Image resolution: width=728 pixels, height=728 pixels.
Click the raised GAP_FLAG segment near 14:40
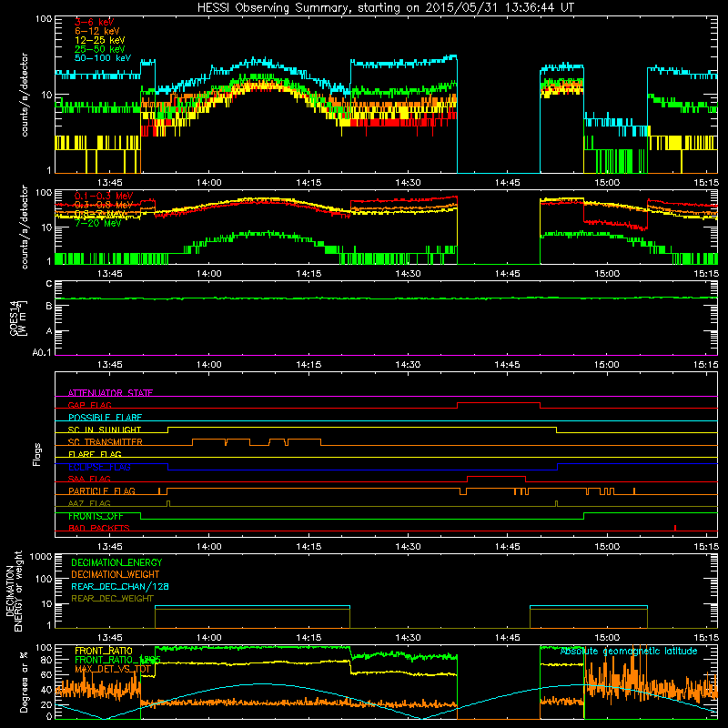499,403
